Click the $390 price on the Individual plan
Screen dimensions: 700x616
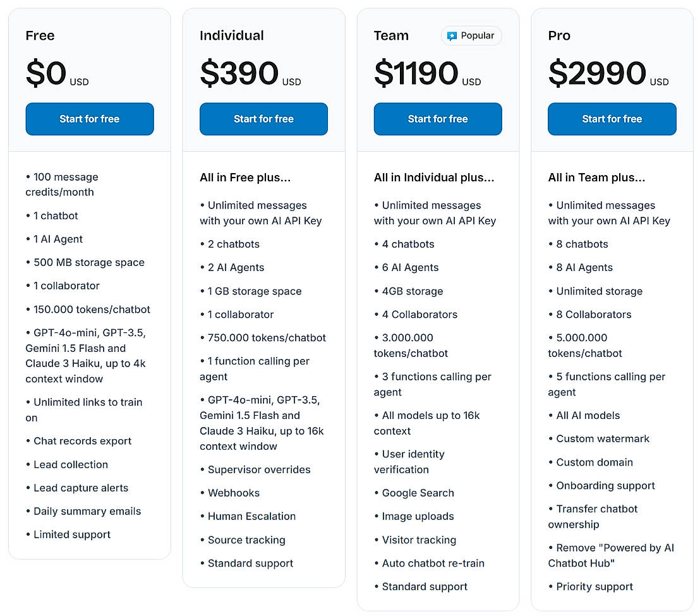click(239, 73)
